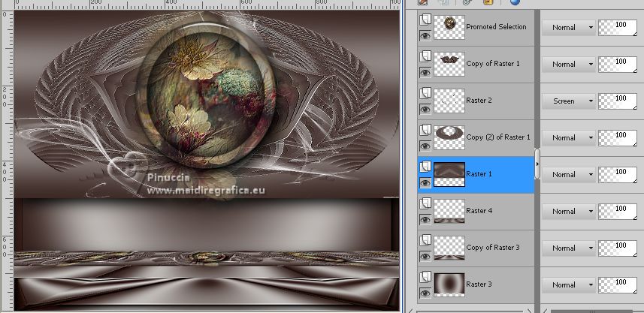Click the layer type icon of Promoted Selection
Image resolution: width=644 pixels, height=313 pixels.
[x=425, y=20]
